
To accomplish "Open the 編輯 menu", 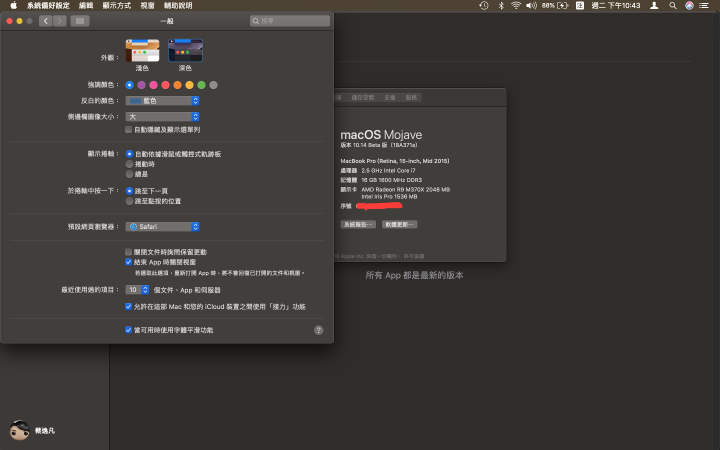I will (86, 6).
